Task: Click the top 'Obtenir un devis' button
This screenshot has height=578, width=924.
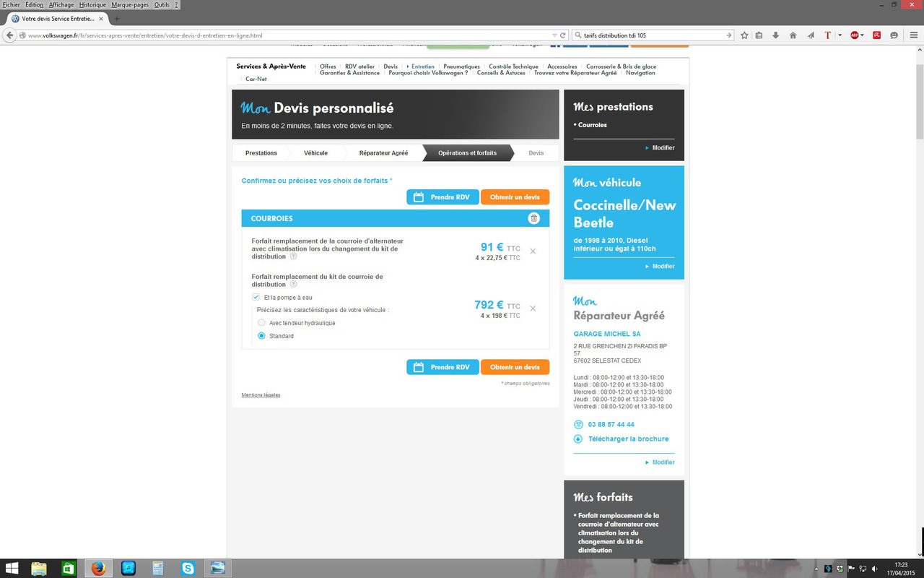Action: [x=515, y=197]
